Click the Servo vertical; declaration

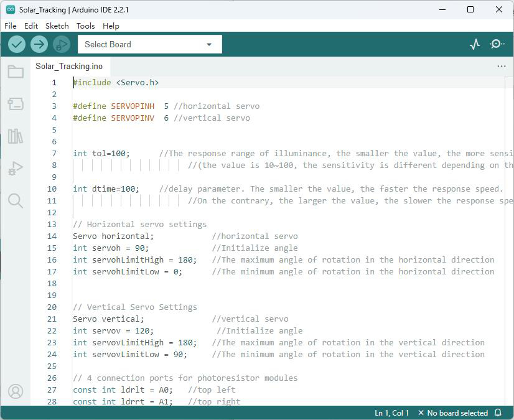108,319
